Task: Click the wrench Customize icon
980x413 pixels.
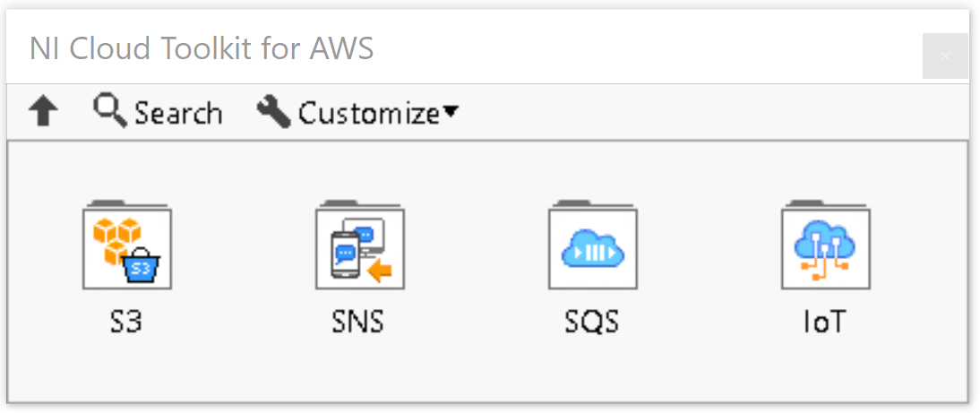Action: tap(273, 112)
